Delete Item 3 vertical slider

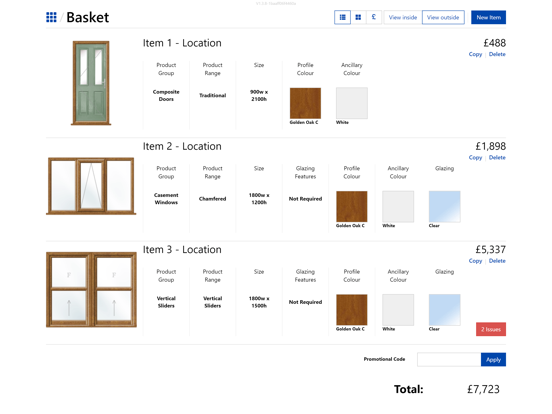click(x=497, y=261)
